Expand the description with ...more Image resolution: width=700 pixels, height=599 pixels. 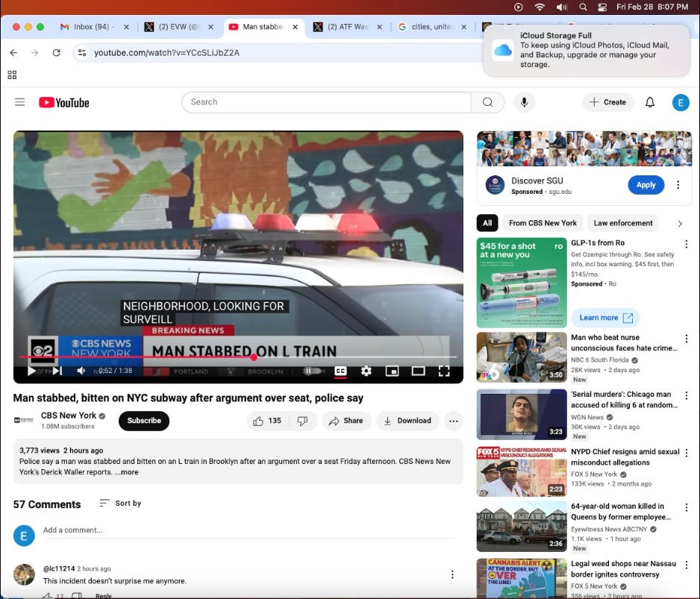click(126, 471)
